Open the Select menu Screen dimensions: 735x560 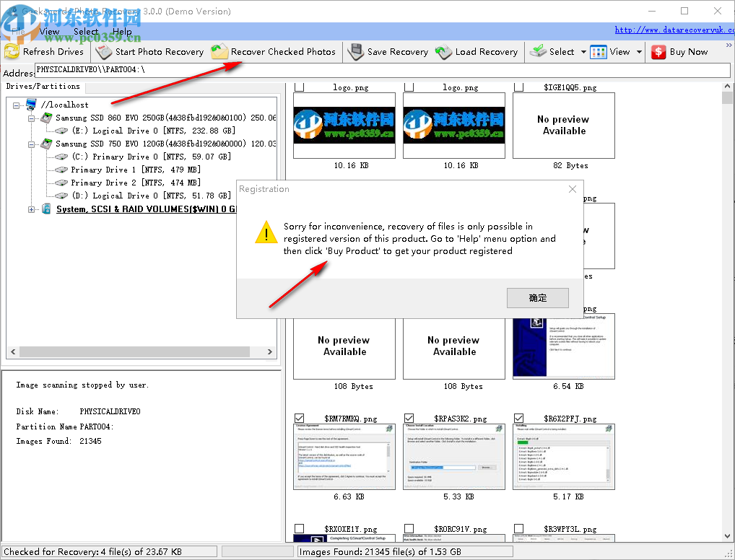coord(86,32)
